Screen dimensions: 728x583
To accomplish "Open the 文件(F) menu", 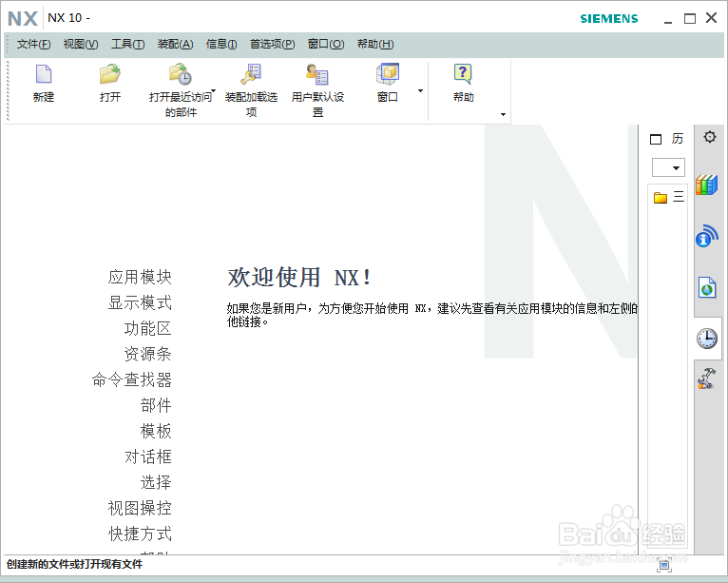I will click(33, 44).
